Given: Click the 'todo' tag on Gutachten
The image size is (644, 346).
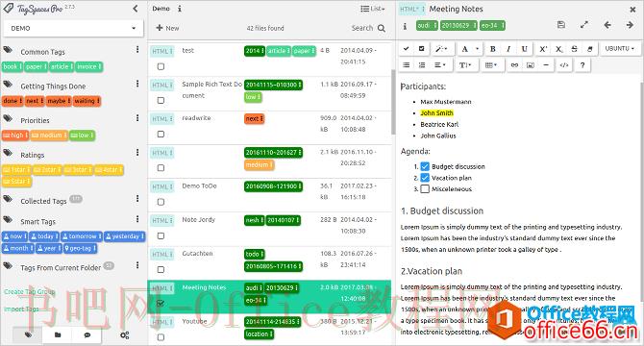Looking at the screenshot, I should (254, 254).
